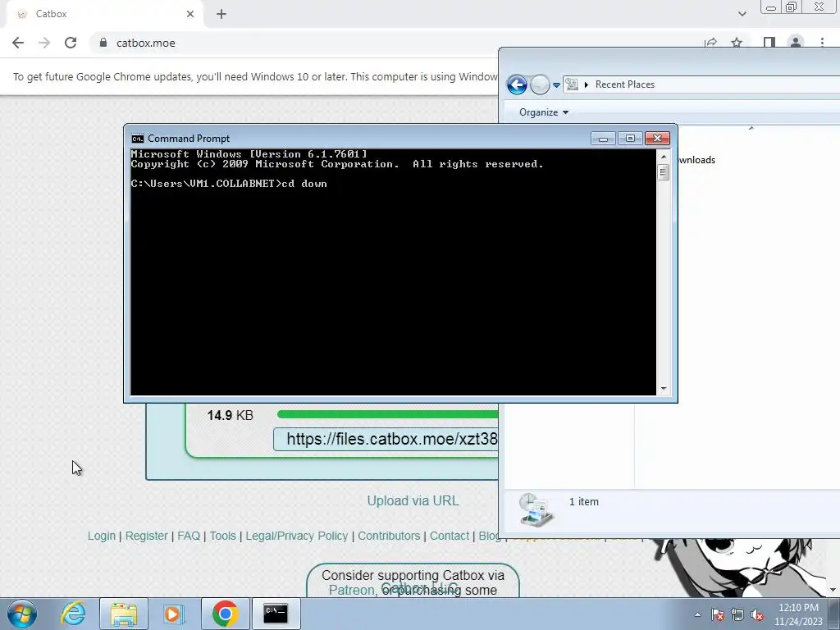Open Explorer recent pages dropdown arrow
Image resolution: width=840 pixels, height=630 pixels.
click(557, 85)
